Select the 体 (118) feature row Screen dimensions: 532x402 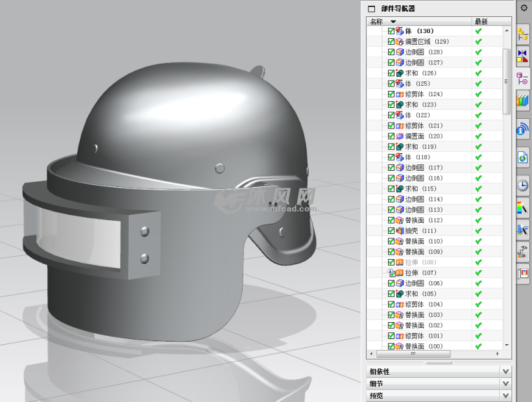click(435, 157)
